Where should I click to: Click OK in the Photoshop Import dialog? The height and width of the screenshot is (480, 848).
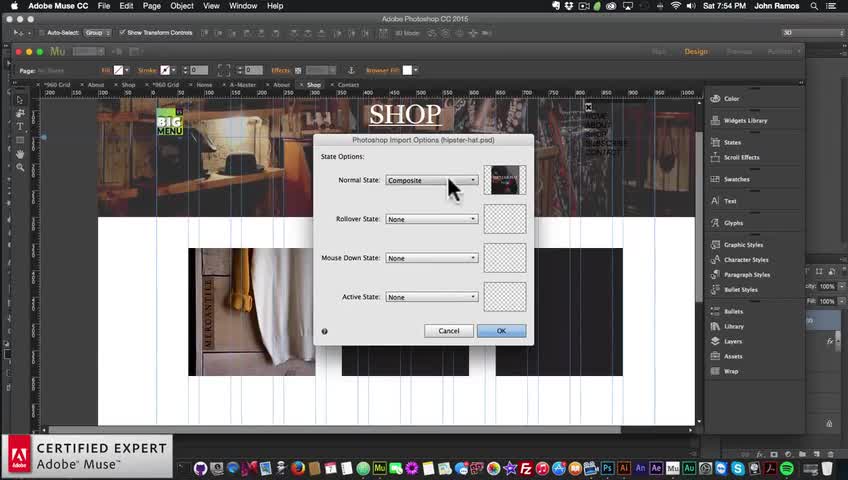coord(501,331)
